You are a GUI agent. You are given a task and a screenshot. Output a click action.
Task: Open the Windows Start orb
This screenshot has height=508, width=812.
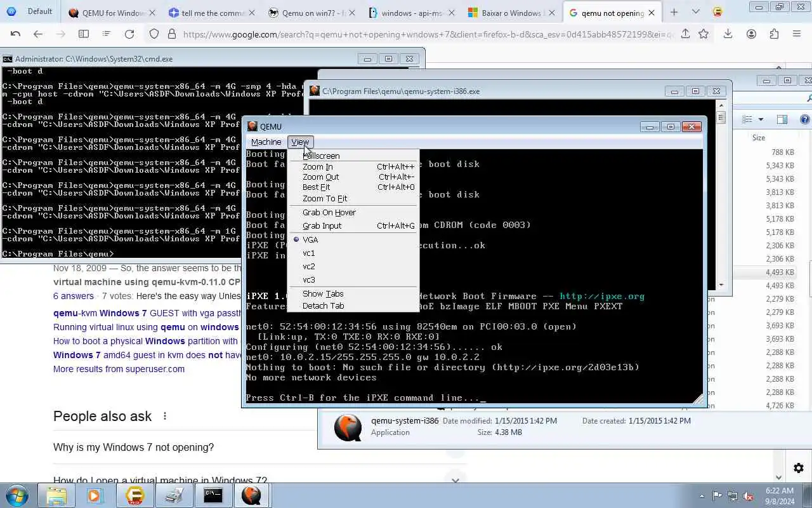click(x=17, y=495)
